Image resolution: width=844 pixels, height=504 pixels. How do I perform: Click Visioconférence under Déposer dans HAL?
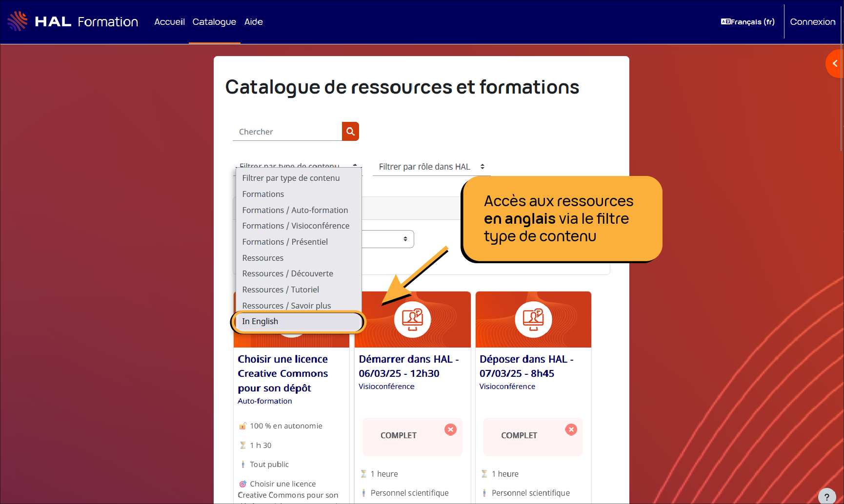[507, 387]
